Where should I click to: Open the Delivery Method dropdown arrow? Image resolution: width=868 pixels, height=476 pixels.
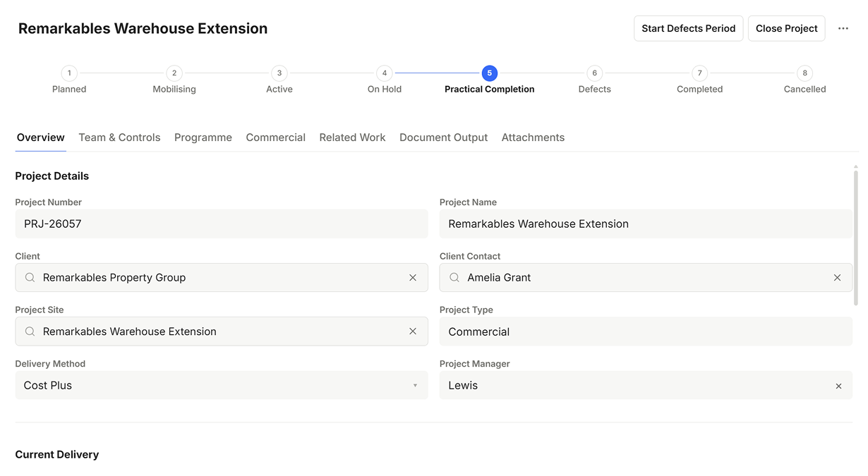[x=415, y=386]
